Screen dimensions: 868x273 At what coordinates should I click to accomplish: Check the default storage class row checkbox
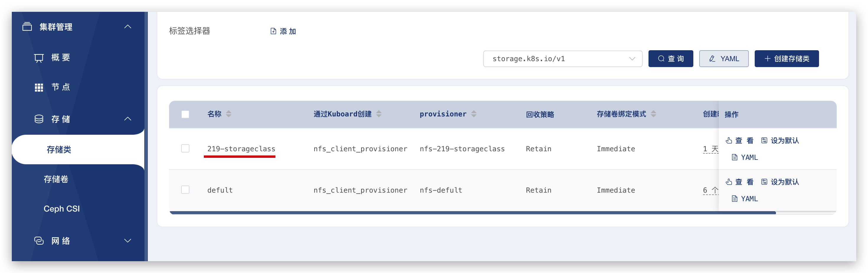pos(185,190)
